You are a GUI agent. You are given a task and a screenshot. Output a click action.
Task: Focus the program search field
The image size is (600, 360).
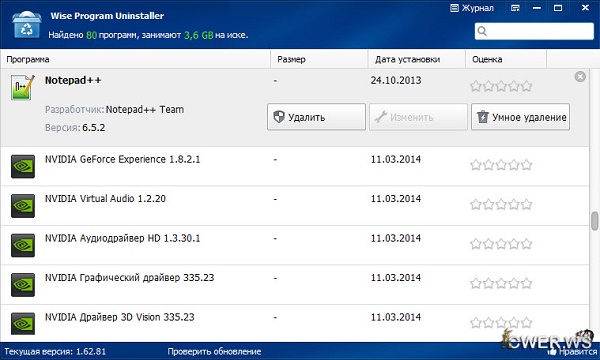(x=534, y=31)
